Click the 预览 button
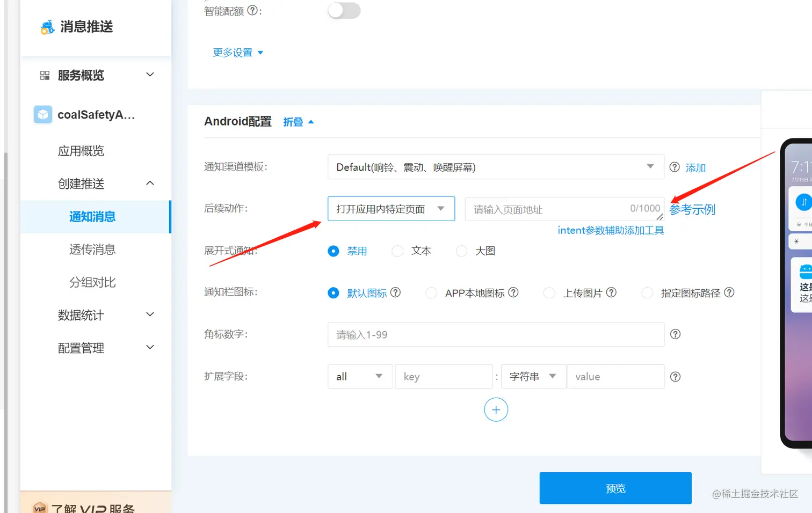Image resolution: width=812 pixels, height=513 pixels. coord(615,488)
